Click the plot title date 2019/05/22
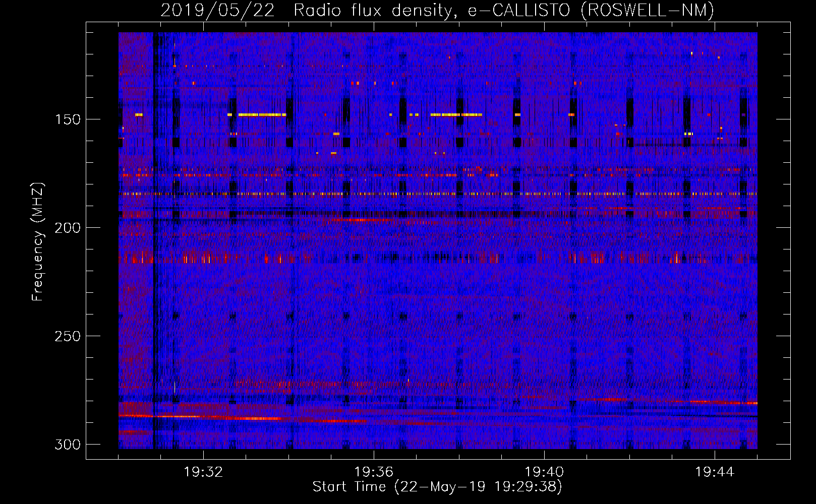The image size is (816, 504). coord(217,10)
